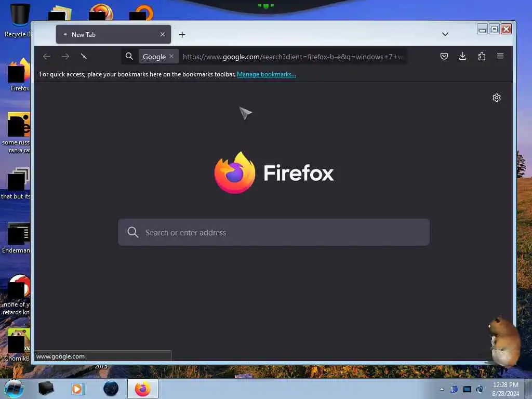Screen dimensions: 532x399
Task: Click the hamster desktop pet
Action: [504, 341]
